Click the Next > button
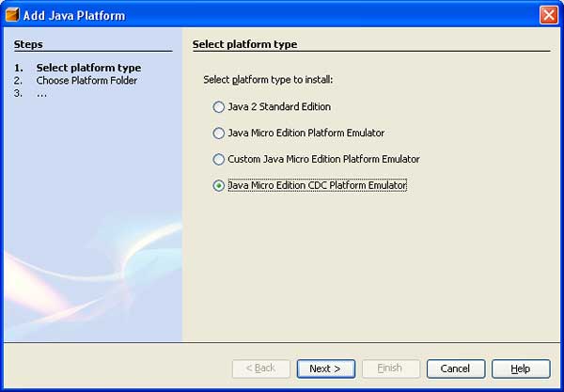564x392 pixels. pos(326,368)
